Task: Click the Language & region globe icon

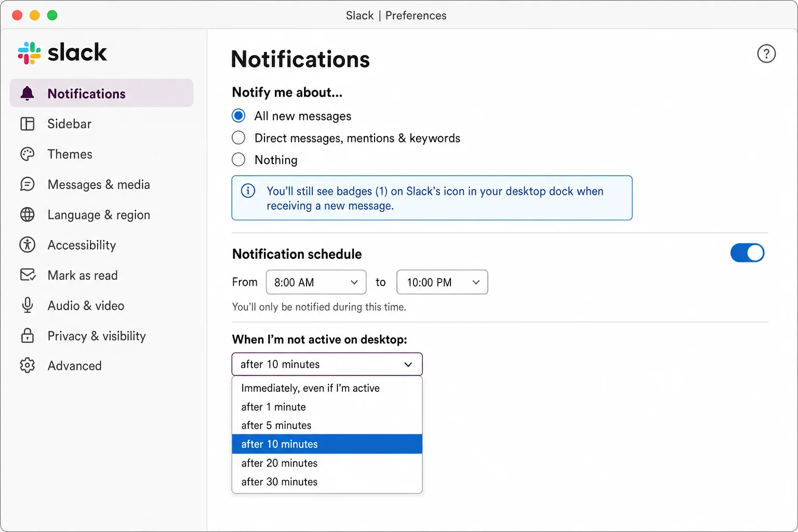Action: pos(27,215)
